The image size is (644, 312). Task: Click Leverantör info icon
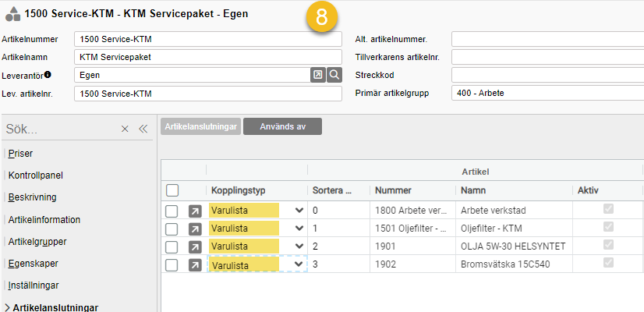(48, 74)
